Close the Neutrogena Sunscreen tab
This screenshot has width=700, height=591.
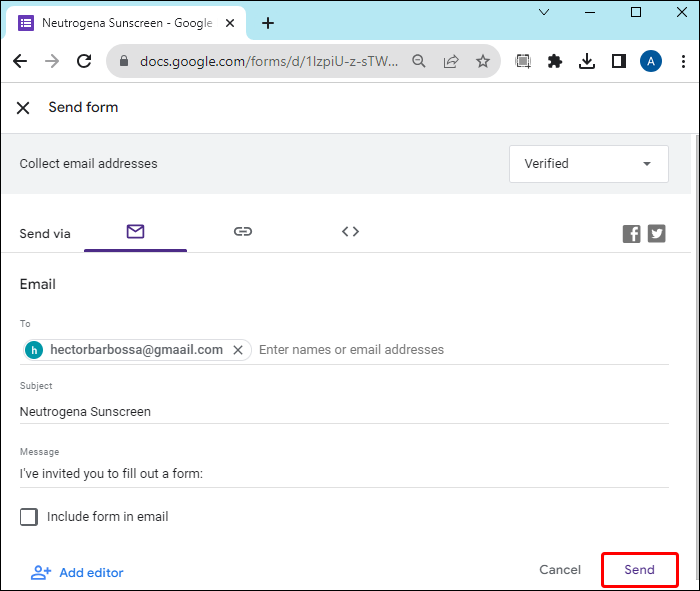point(230,23)
